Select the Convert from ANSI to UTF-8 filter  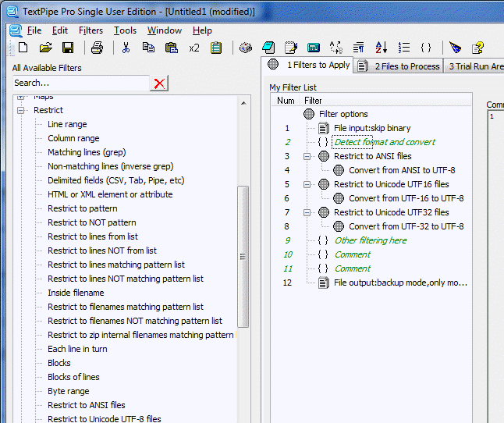click(x=401, y=170)
